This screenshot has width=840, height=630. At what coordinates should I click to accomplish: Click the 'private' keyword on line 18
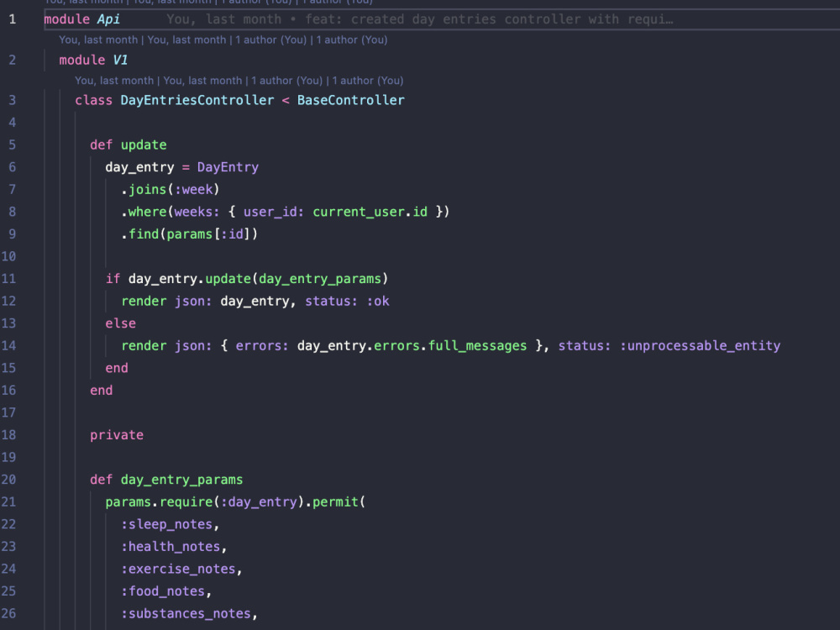117,435
